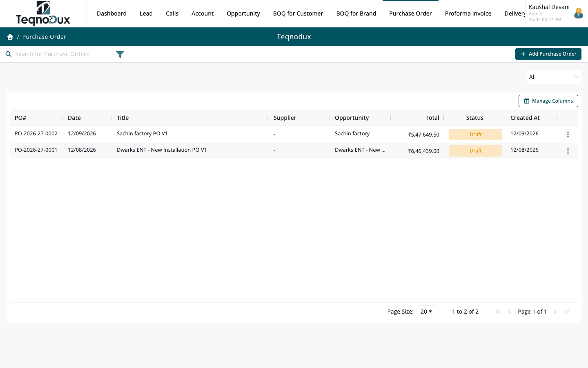Click truncated opportunity Dwarks ENT - New ...
This screenshot has height=368, width=588.
pyautogui.click(x=360, y=150)
